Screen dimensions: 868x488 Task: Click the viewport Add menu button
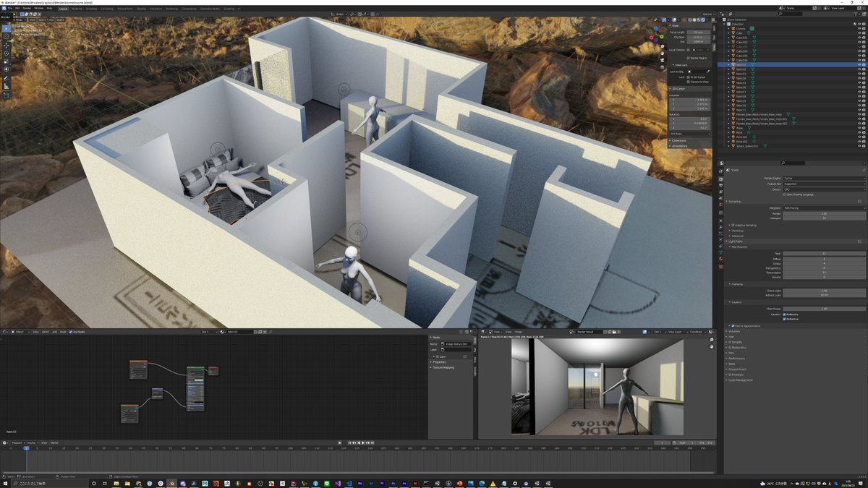(x=51, y=20)
